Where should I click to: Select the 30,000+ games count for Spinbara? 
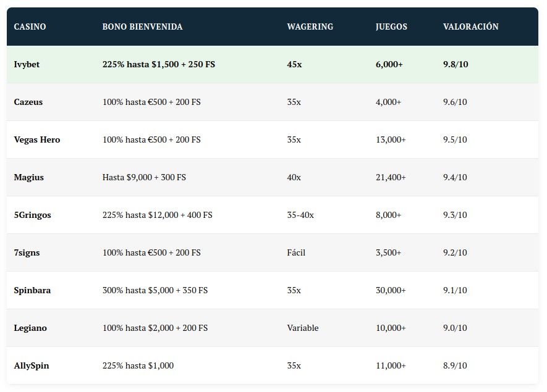point(391,290)
